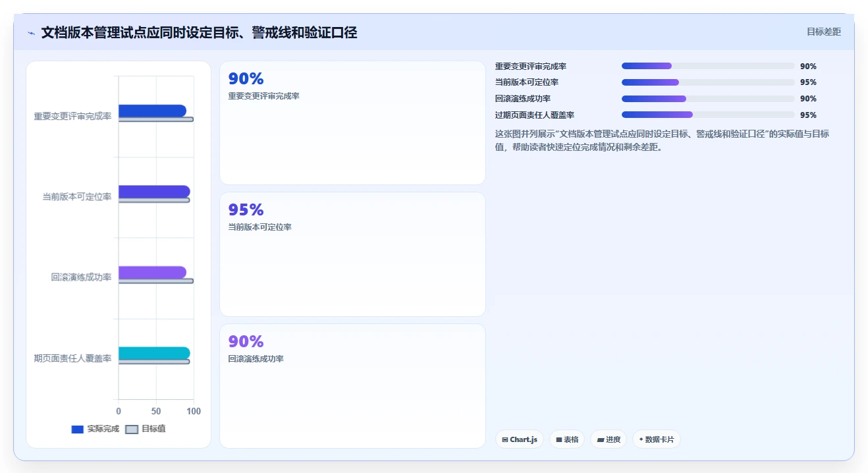Click the 过期页面责任人覆盖率 progress bar
The height and width of the screenshot is (473, 868).
pyautogui.click(x=708, y=115)
